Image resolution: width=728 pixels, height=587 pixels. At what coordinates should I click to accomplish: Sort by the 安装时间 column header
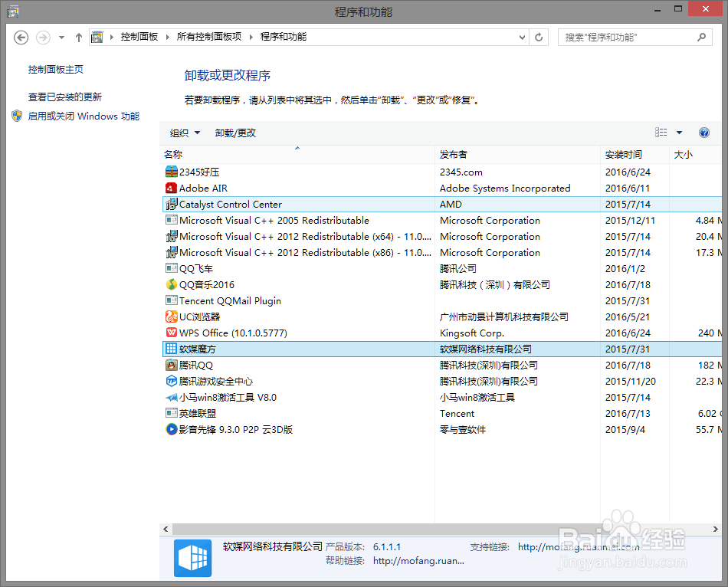point(635,154)
